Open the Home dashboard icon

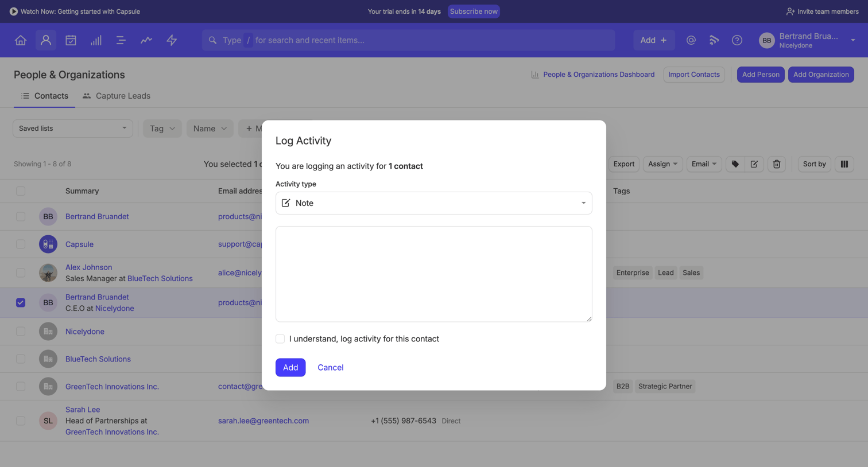point(21,40)
